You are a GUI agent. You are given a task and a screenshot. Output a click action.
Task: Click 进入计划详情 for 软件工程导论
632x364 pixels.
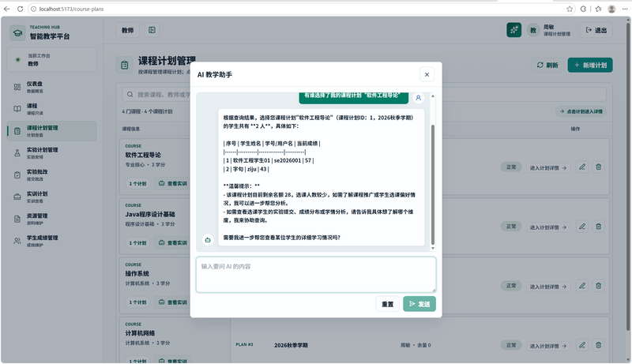547,168
